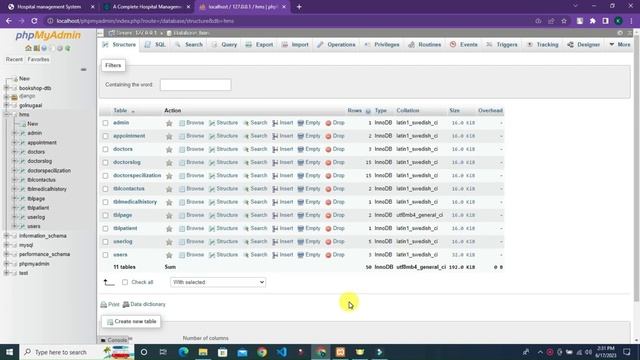Open File Explorer from taskbar
The height and width of the screenshot is (360, 640).
tap(203, 352)
